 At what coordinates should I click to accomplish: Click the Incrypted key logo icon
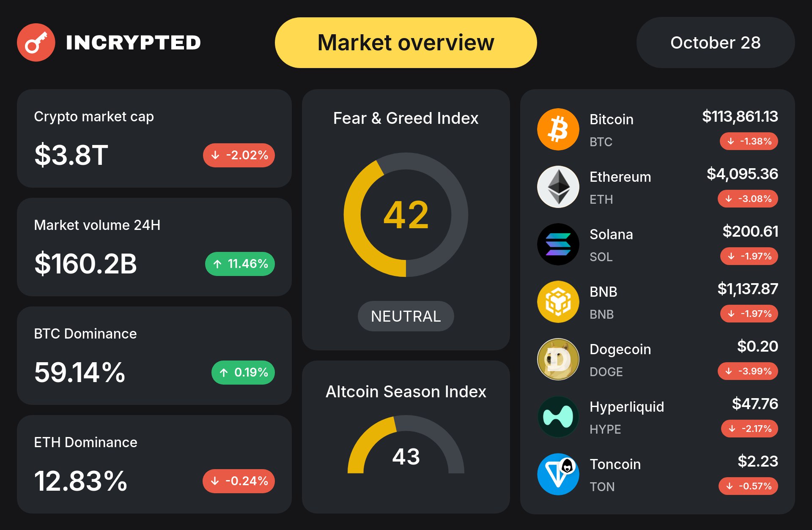(36, 42)
